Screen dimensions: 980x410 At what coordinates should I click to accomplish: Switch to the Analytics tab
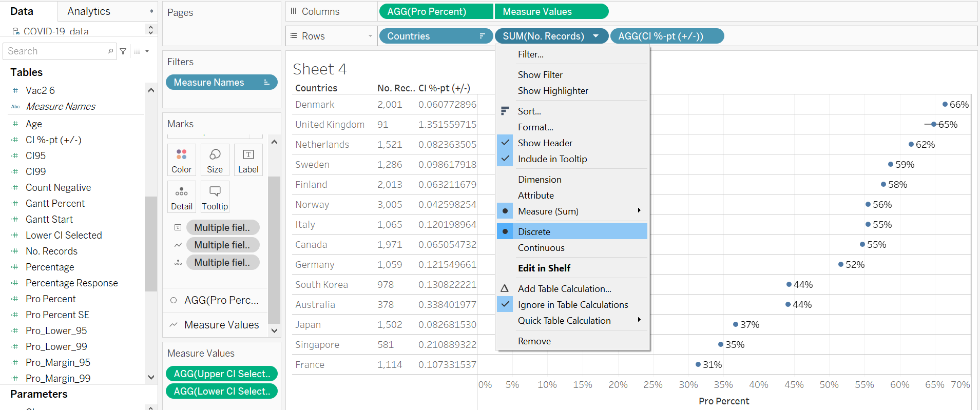point(89,11)
